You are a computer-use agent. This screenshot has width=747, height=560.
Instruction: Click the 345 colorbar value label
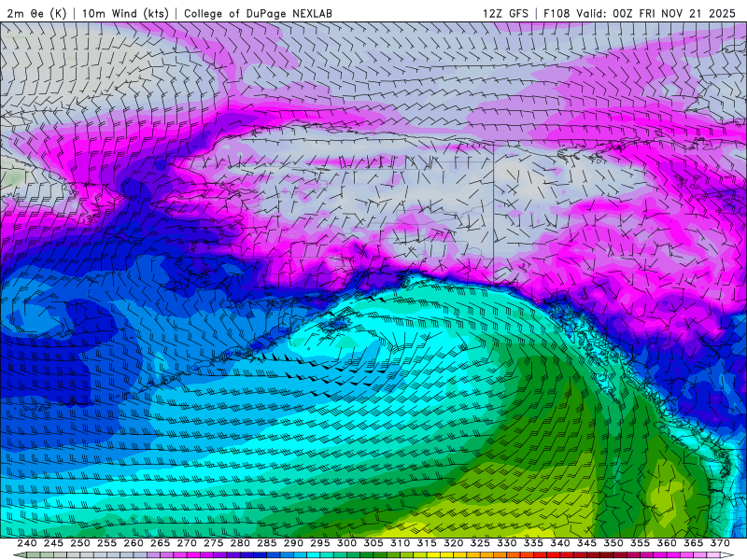pos(587,543)
